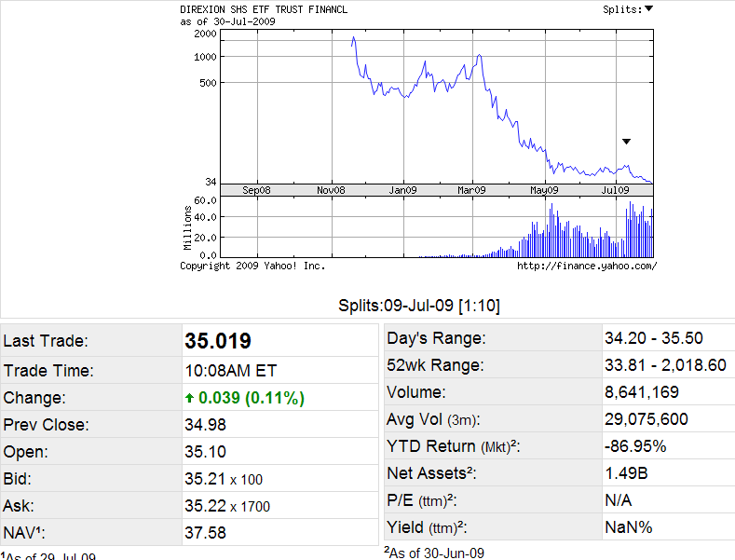
Task: Click the Last Trade price 35.019
Action: [x=218, y=341]
